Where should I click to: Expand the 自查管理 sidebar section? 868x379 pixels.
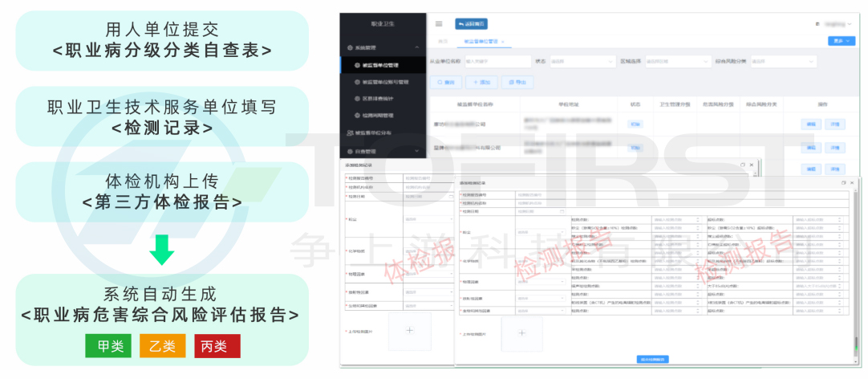pyautogui.click(x=417, y=151)
